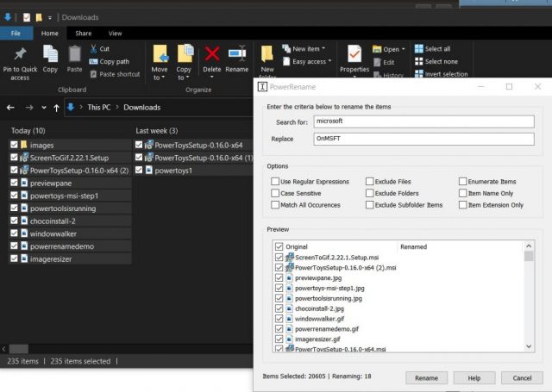
Task: Open the Copy to menu
Action: tap(184, 63)
